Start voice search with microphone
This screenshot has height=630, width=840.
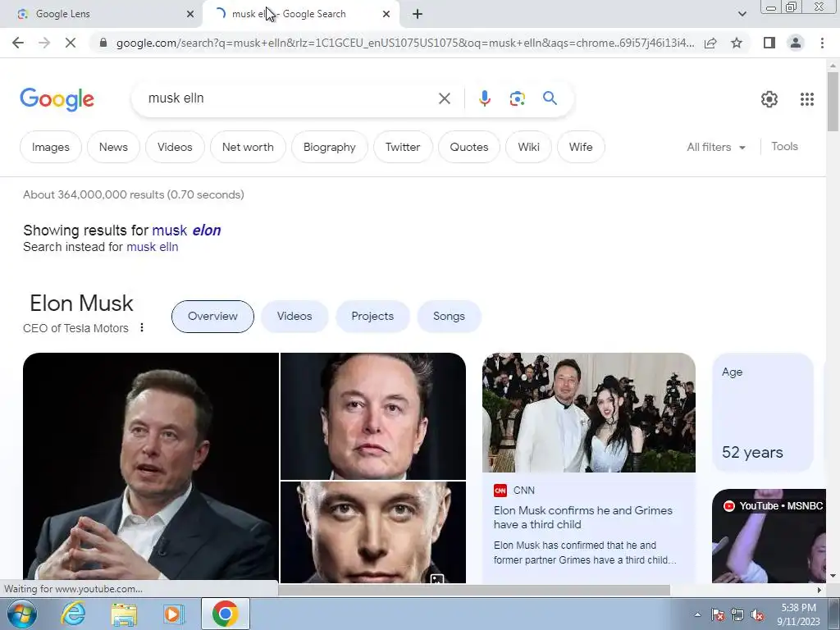484,98
